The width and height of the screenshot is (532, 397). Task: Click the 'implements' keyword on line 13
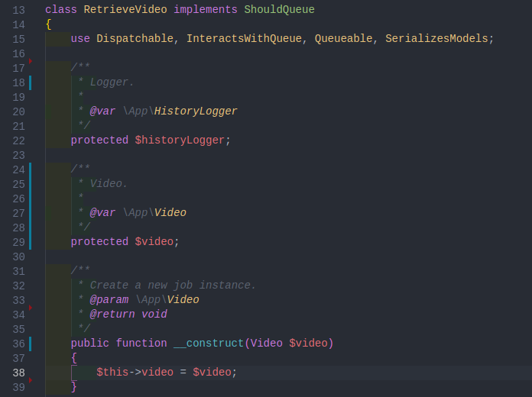(206, 9)
